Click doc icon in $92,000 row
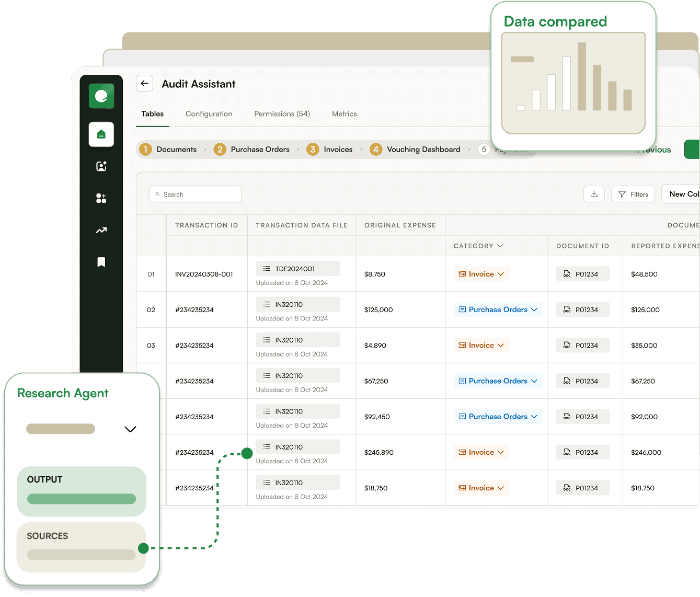 point(567,417)
